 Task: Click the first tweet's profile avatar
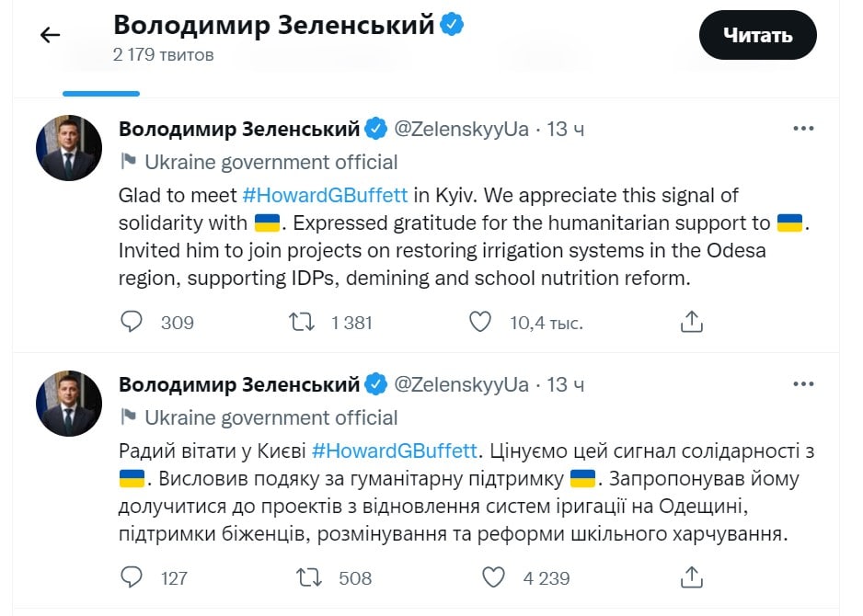pyautogui.click(x=68, y=148)
